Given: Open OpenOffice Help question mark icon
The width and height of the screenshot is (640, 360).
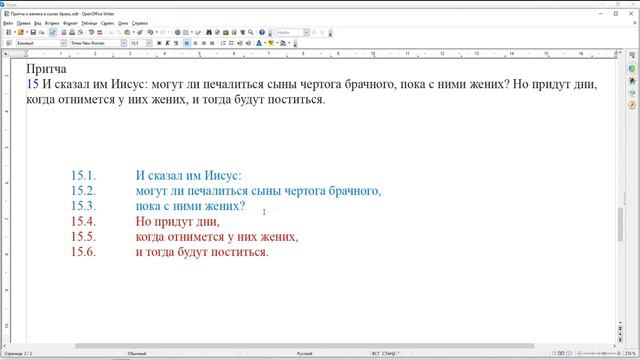Looking at the screenshot, I should click(262, 32).
